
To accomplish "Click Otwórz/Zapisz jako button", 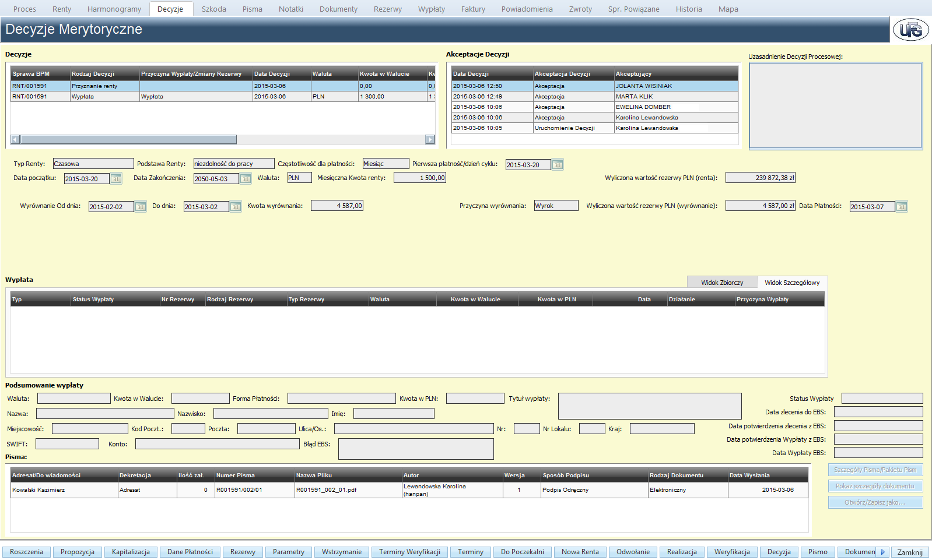I will pyautogui.click(x=875, y=502).
